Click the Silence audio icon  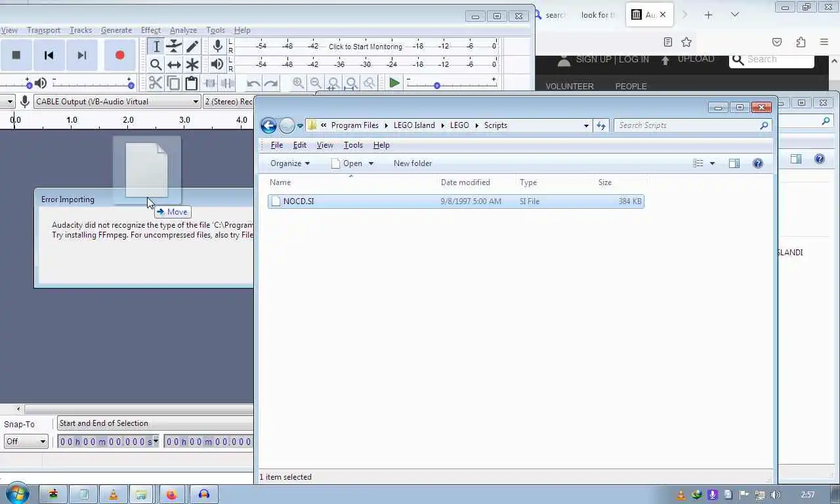coord(228,83)
